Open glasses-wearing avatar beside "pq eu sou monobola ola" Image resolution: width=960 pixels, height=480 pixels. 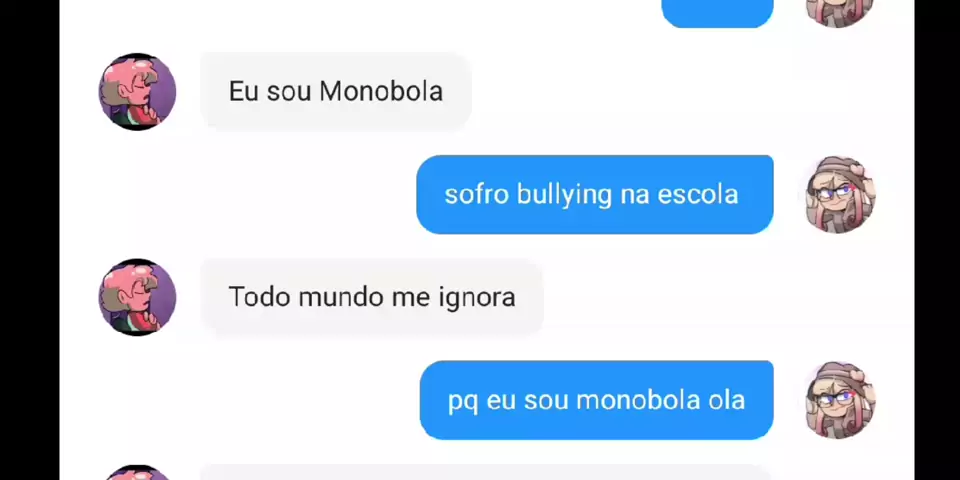click(839, 400)
